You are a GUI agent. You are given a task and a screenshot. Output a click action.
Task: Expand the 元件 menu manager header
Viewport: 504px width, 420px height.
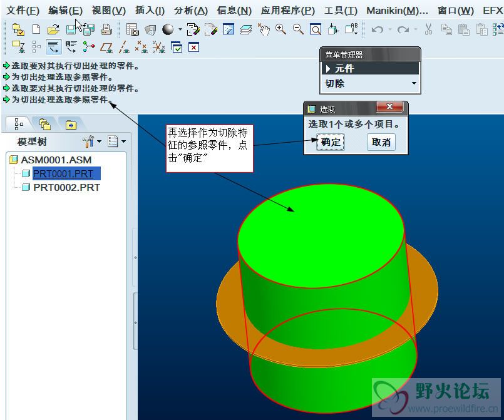(370, 68)
